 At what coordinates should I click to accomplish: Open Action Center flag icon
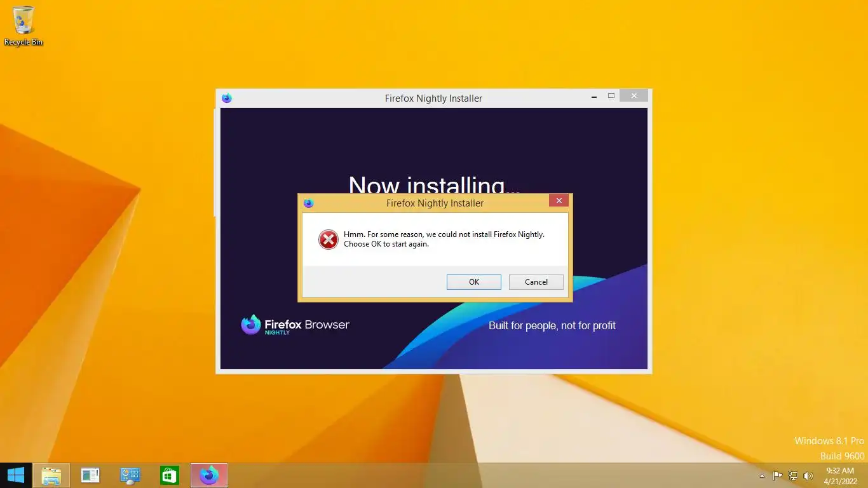pos(777,475)
